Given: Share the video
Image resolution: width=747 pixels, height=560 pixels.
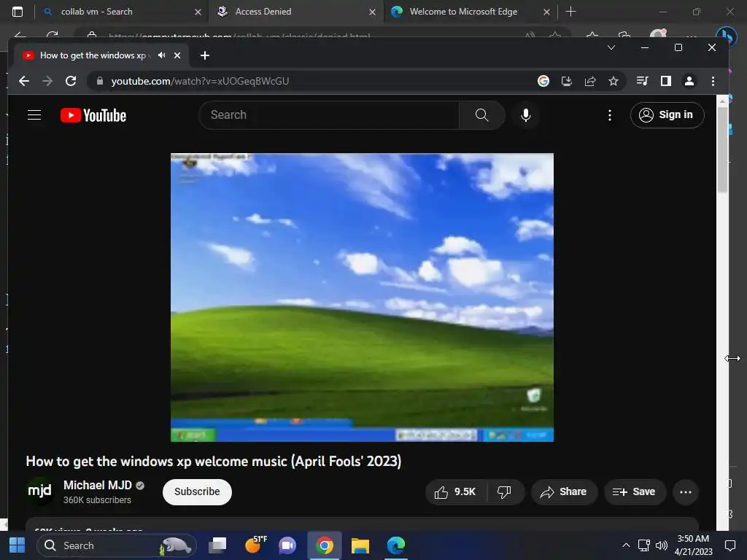Looking at the screenshot, I should 564,491.
